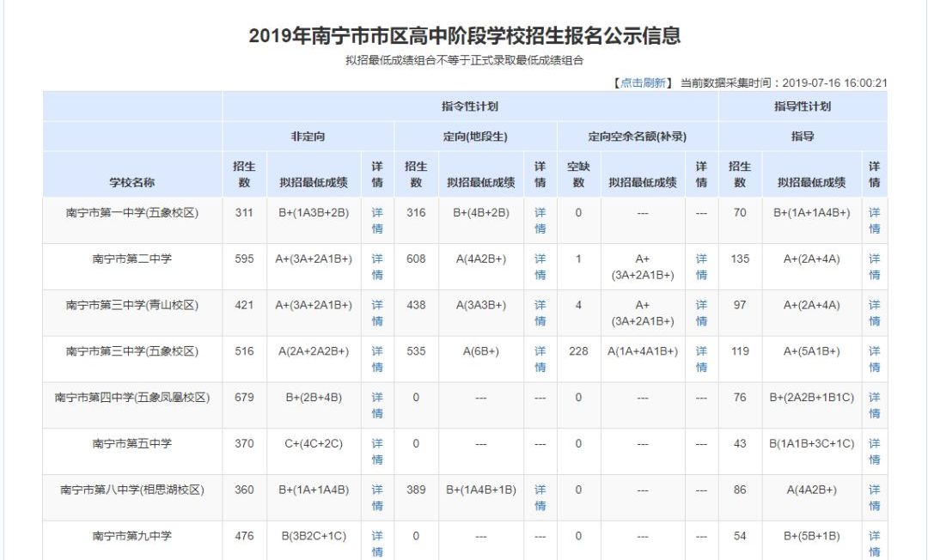Click vacancy count 228
928x560 pixels.
click(x=578, y=351)
